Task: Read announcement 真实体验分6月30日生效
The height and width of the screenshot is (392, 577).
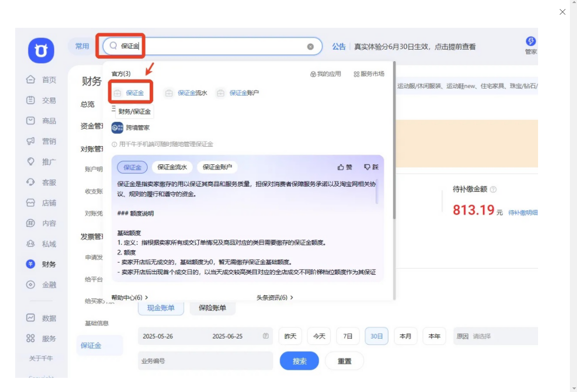Action: 415,47
